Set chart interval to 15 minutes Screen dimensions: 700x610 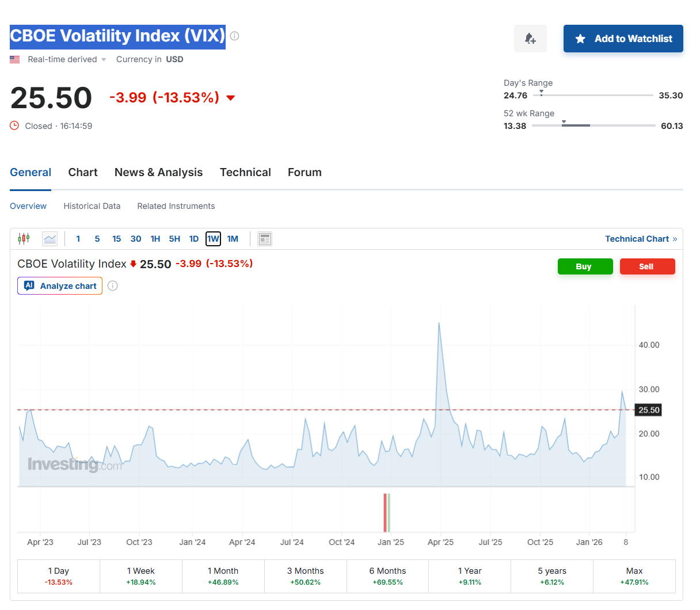(x=116, y=239)
